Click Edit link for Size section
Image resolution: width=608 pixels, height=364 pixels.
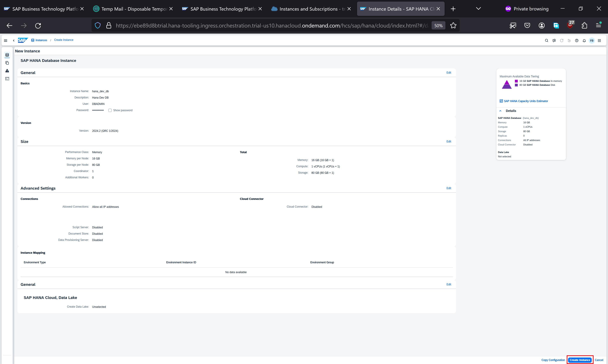(449, 141)
